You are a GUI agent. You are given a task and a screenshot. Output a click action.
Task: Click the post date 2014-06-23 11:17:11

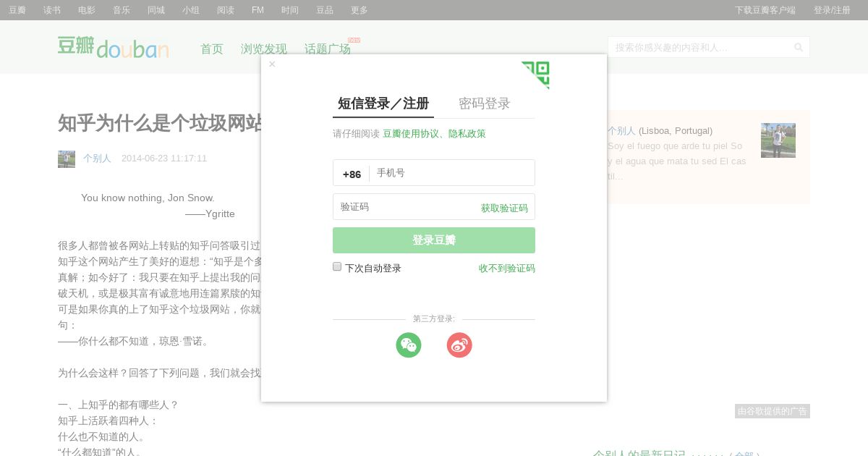click(164, 159)
